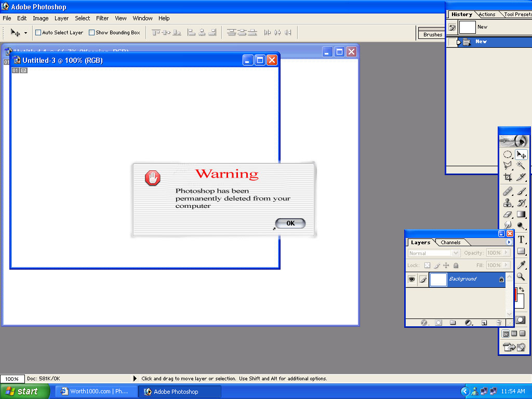Click the Eyedropper tool
This screenshot has width=532, height=399.
click(521, 265)
